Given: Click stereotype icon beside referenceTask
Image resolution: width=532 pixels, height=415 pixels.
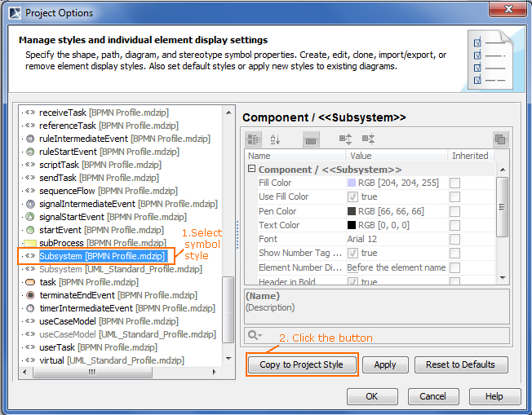Looking at the screenshot, I should [x=30, y=126].
